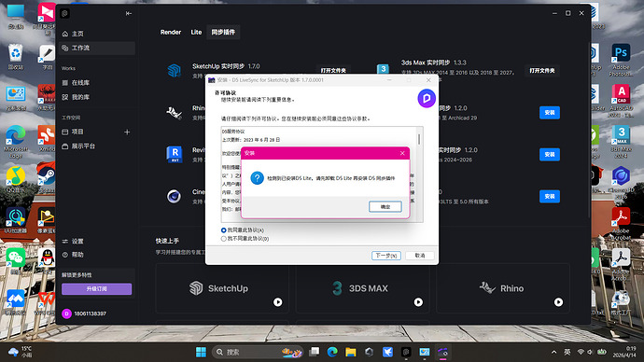Open the 3ds Max 2024 desktop shortcut
Viewport: 644px width, 362px height.
pos(621,142)
